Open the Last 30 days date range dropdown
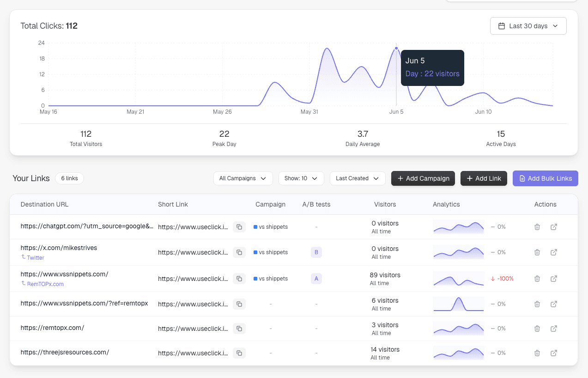 (x=528, y=26)
